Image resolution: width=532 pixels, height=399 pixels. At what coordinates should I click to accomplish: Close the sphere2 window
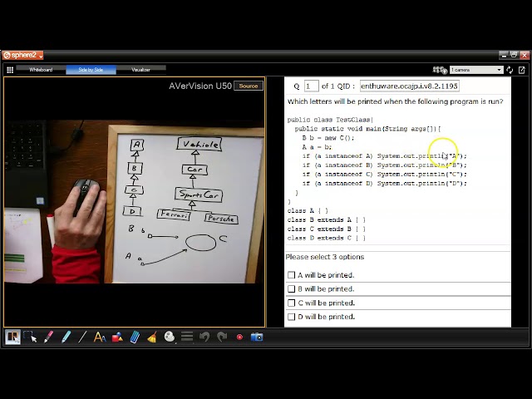[525, 55]
